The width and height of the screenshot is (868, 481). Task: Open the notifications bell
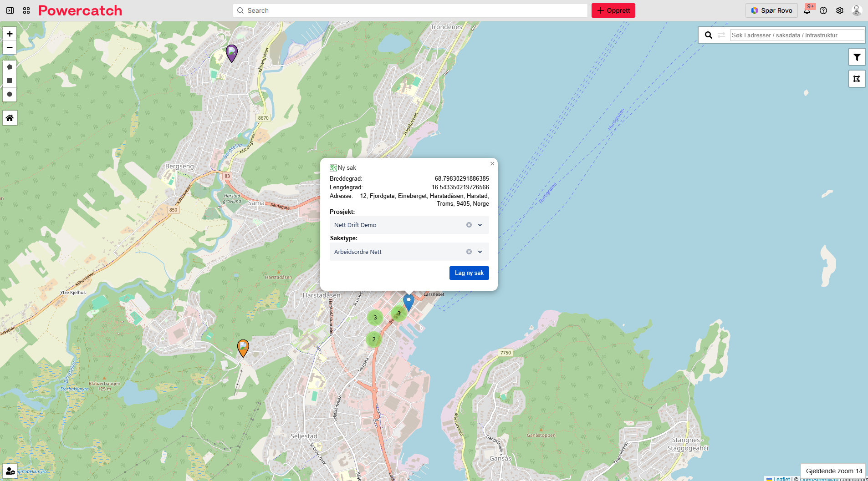[x=807, y=10]
